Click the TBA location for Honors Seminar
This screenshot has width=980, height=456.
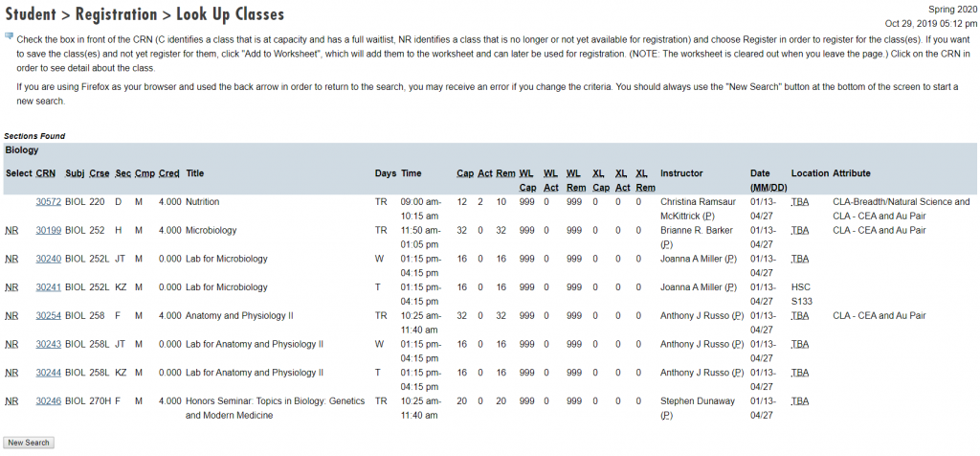coord(800,401)
